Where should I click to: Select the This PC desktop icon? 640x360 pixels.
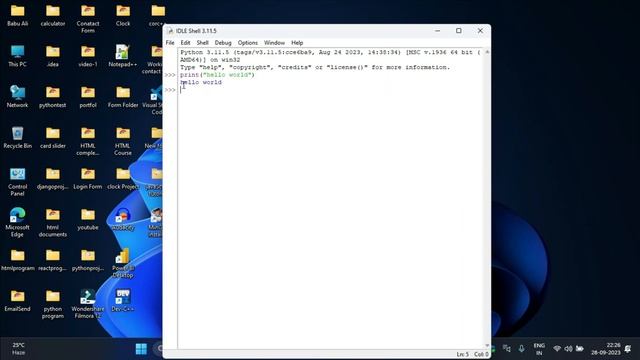point(18,56)
